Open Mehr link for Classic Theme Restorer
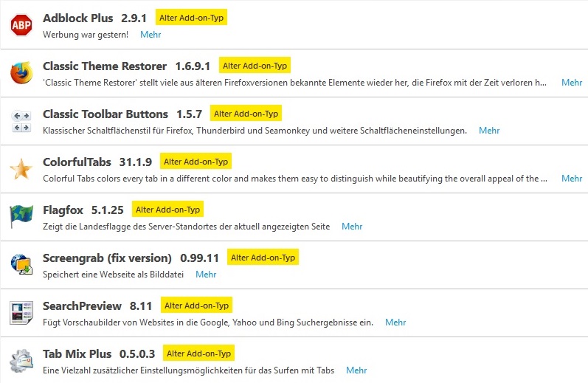 point(572,83)
